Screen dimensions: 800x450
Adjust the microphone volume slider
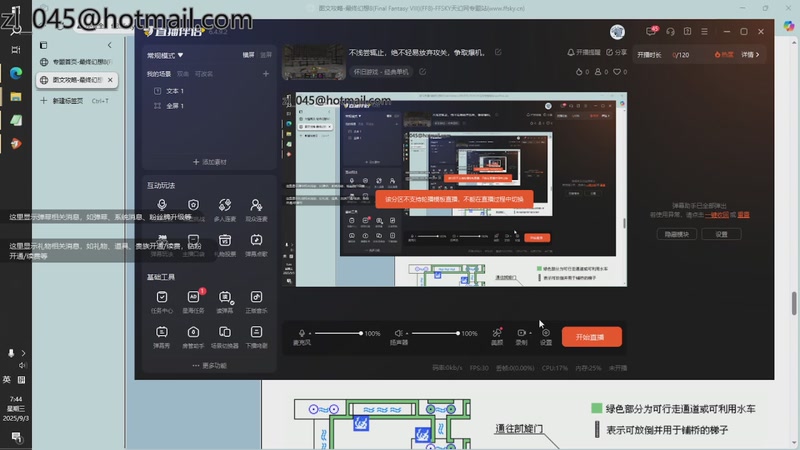(338, 333)
